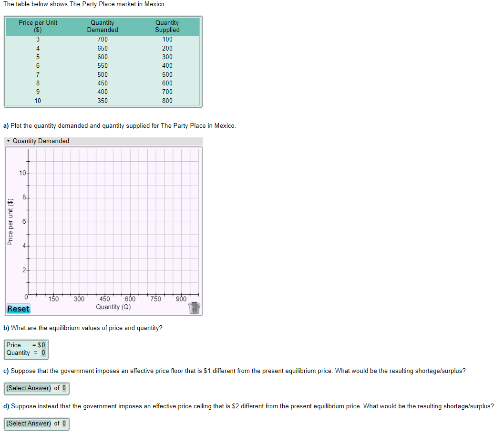Open the Select Answer dropdown for question c
504x435 pixels.
[x=29, y=388]
